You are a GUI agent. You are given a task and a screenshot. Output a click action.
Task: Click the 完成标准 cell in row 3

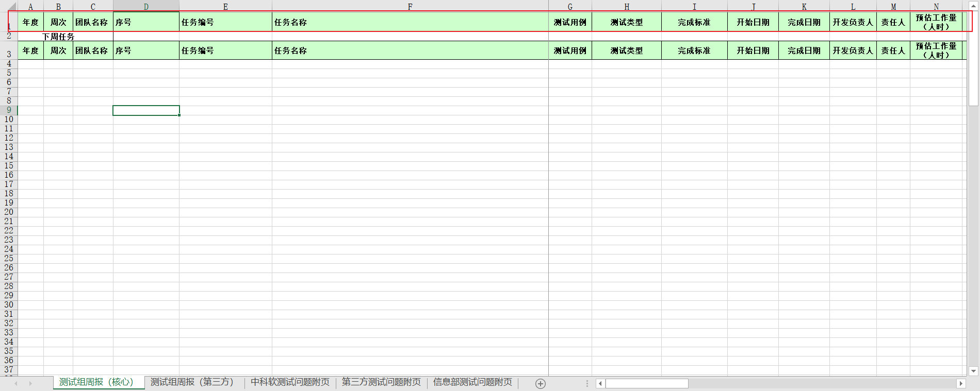[x=694, y=50]
